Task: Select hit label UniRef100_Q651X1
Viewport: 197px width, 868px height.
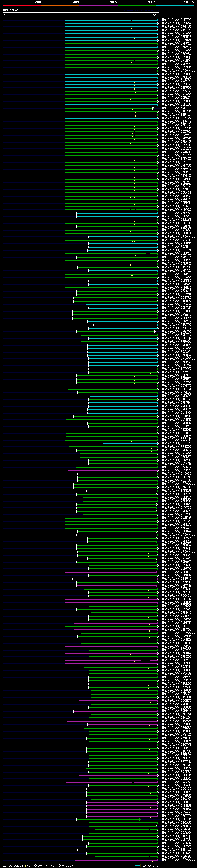Action: (x=176, y=125)
